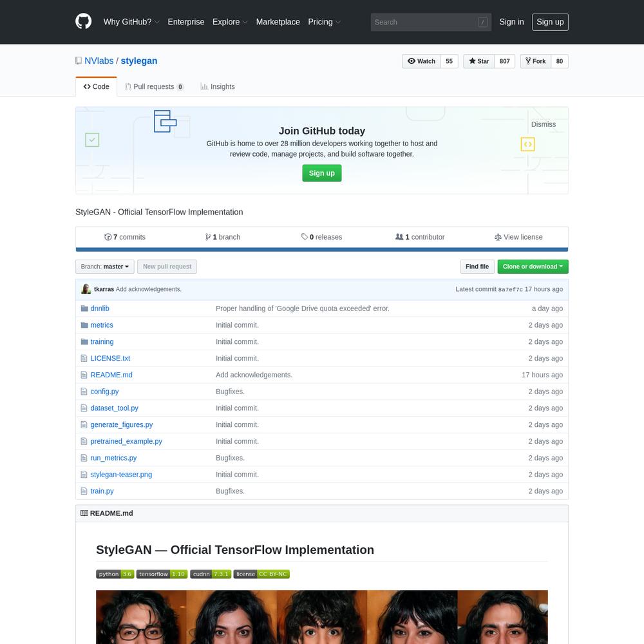Viewport: 644px width, 644px height.
Task: Open generate_figures.py file
Action: point(122,424)
